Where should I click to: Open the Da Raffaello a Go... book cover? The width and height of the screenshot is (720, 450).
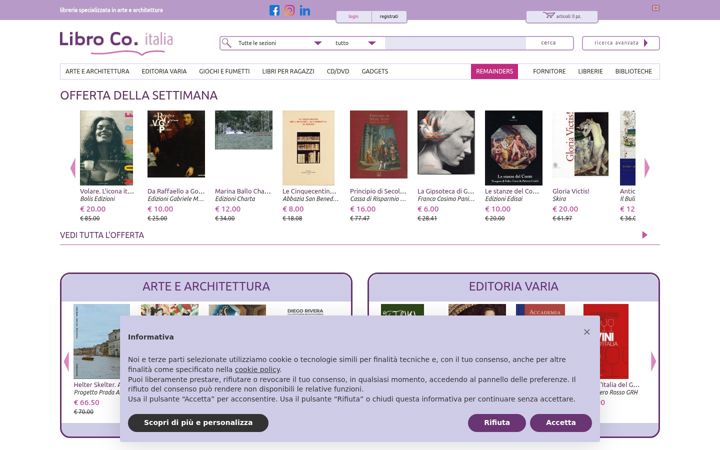[176, 144]
